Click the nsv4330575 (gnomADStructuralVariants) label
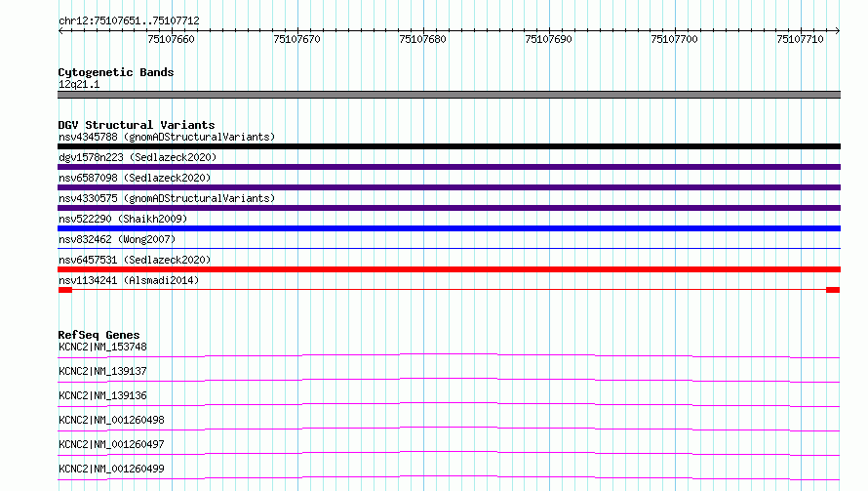The image size is (868, 491). click(x=167, y=198)
